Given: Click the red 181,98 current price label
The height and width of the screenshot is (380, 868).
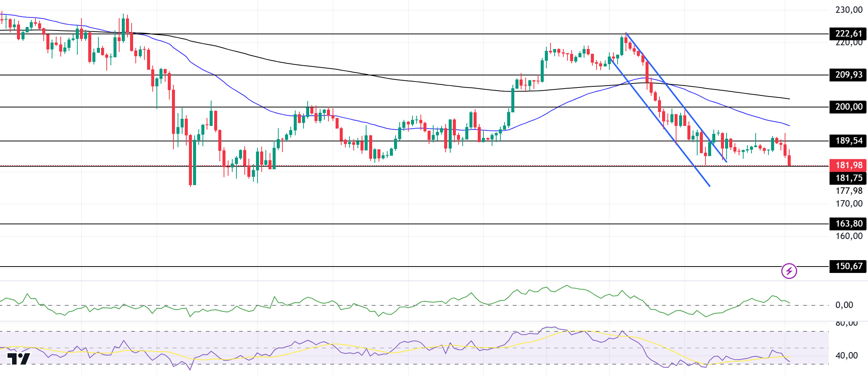Looking at the screenshot, I should tap(848, 165).
